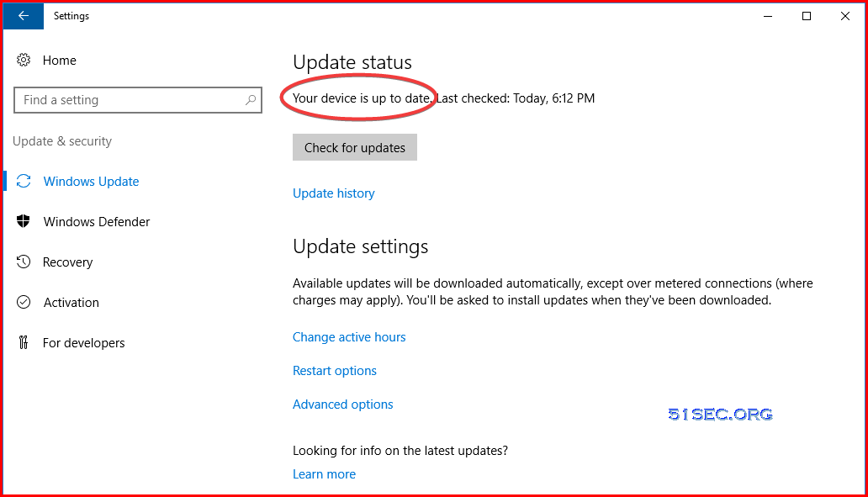Click the Recovery clock icon
The width and height of the screenshot is (868, 497).
(24, 262)
